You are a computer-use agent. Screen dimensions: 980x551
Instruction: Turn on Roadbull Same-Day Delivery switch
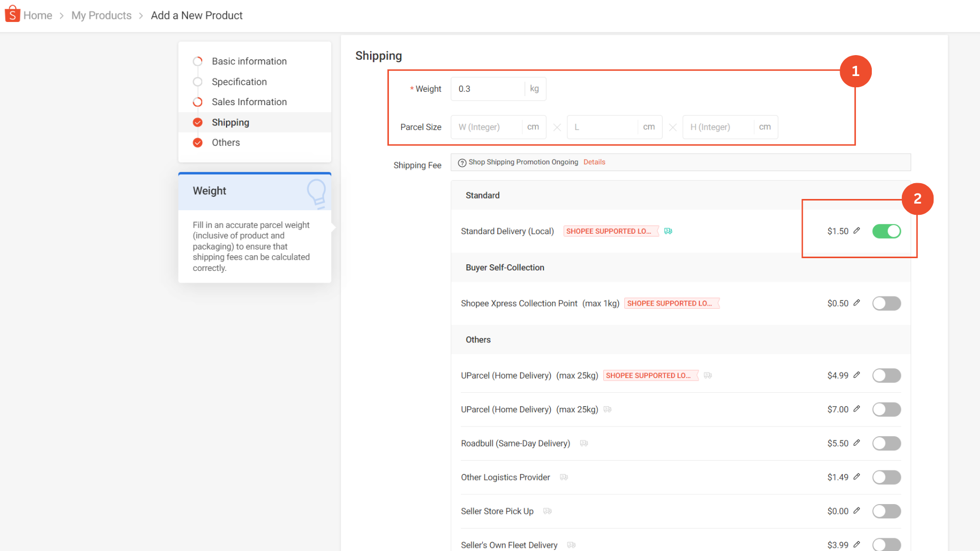pyautogui.click(x=886, y=443)
